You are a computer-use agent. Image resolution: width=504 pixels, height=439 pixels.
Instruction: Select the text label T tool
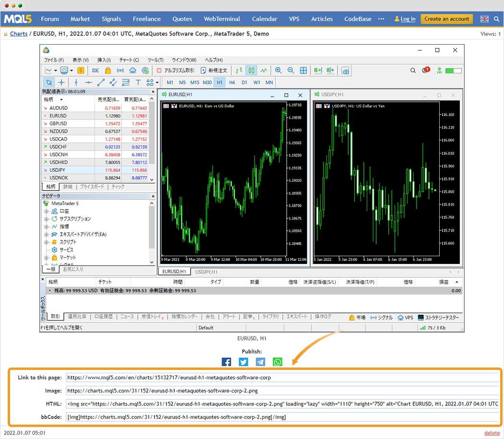tap(138, 83)
